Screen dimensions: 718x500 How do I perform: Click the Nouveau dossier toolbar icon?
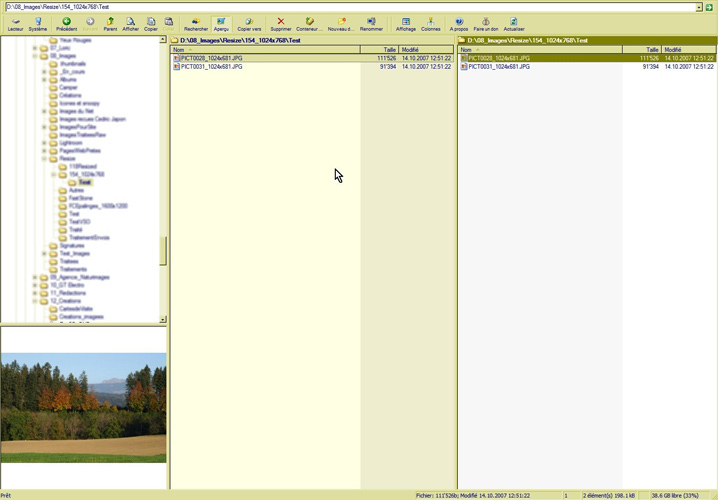341,23
